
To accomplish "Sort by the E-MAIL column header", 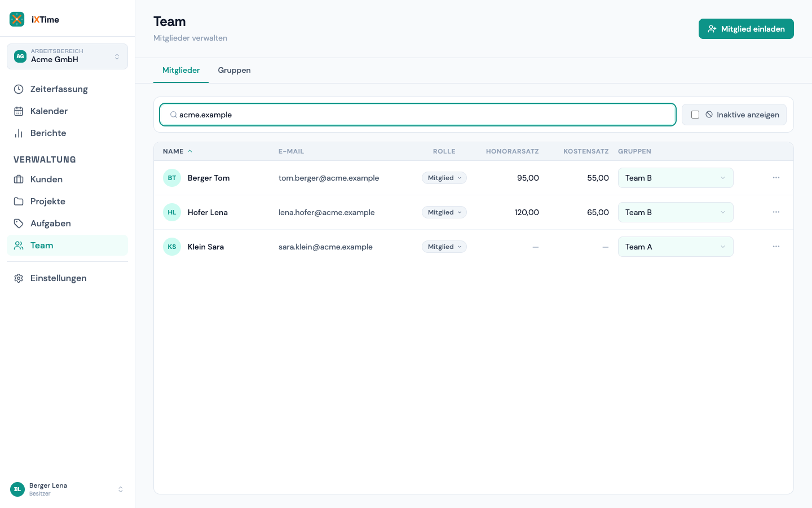I will point(291,151).
